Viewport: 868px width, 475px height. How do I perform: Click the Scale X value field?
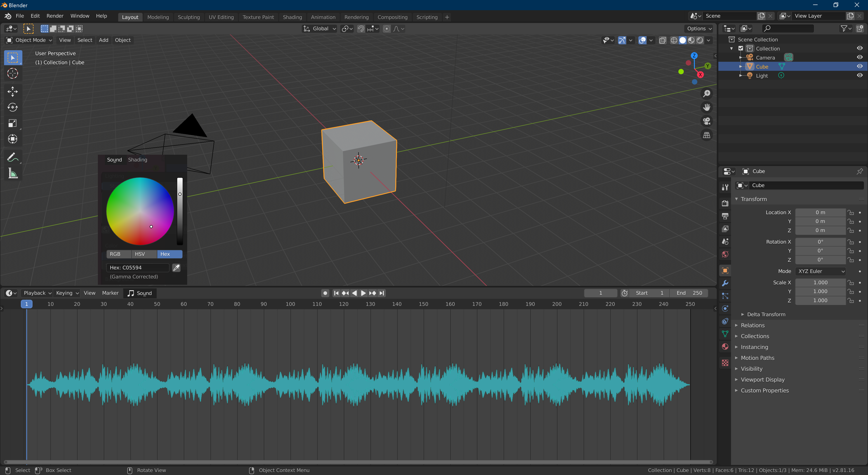[821, 283]
